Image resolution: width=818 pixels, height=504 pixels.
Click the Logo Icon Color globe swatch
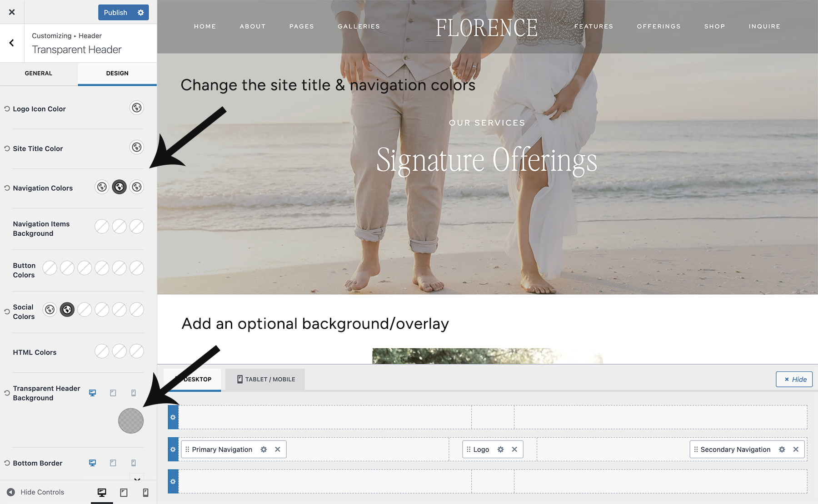pyautogui.click(x=136, y=108)
